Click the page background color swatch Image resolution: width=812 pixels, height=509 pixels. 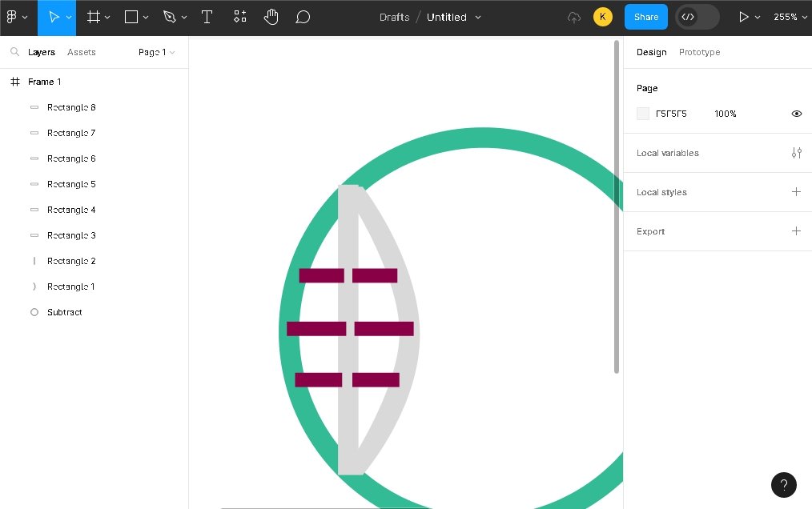(x=643, y=114)
